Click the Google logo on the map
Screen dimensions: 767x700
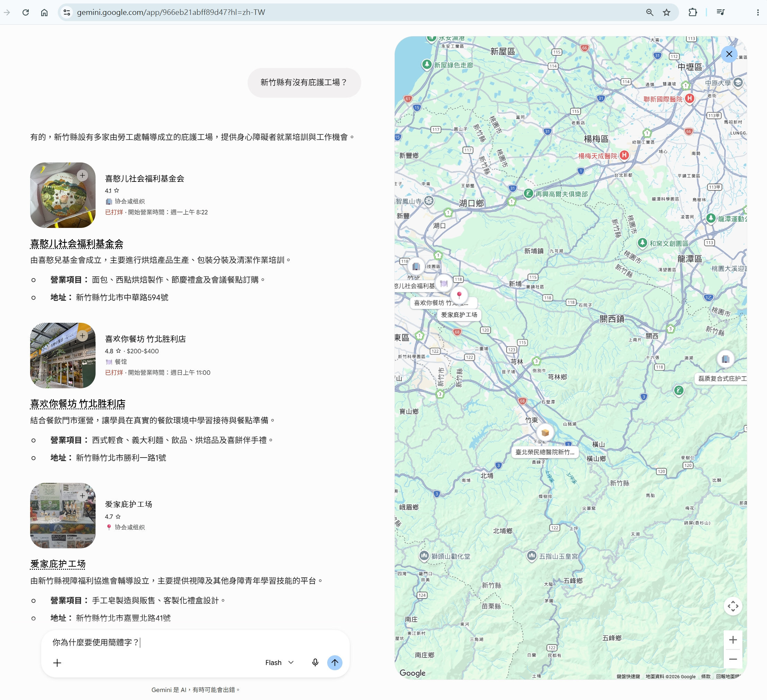pos(412,673)
